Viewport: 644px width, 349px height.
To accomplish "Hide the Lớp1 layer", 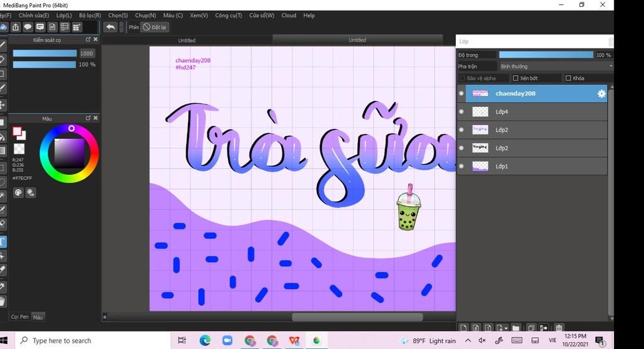I will pyautogui.click(x=461, y=166).
